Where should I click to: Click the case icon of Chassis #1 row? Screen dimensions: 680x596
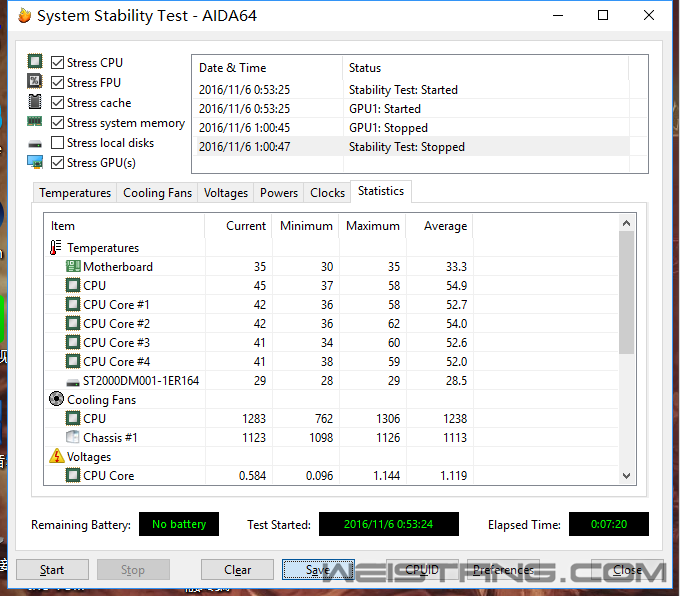(73, 437)
